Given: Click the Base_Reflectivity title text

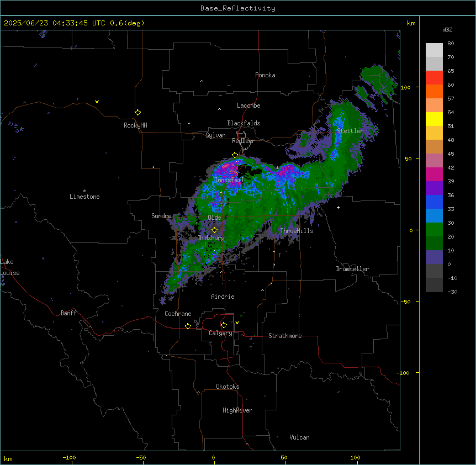Looking at the screenshot, I should pos(238,8).
